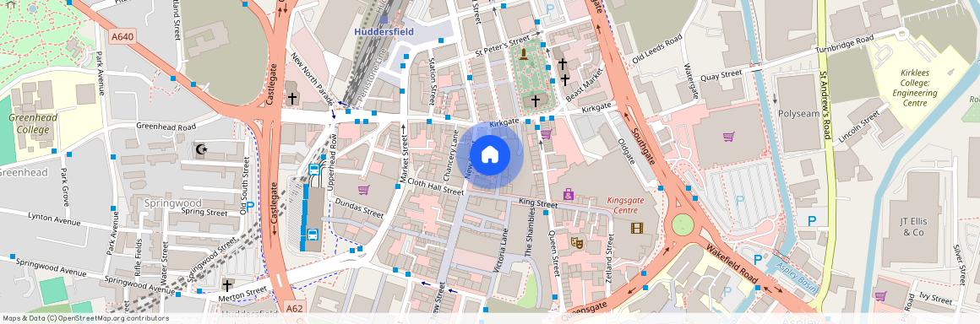Select the church cross beside New North Parade

(291, 98)
